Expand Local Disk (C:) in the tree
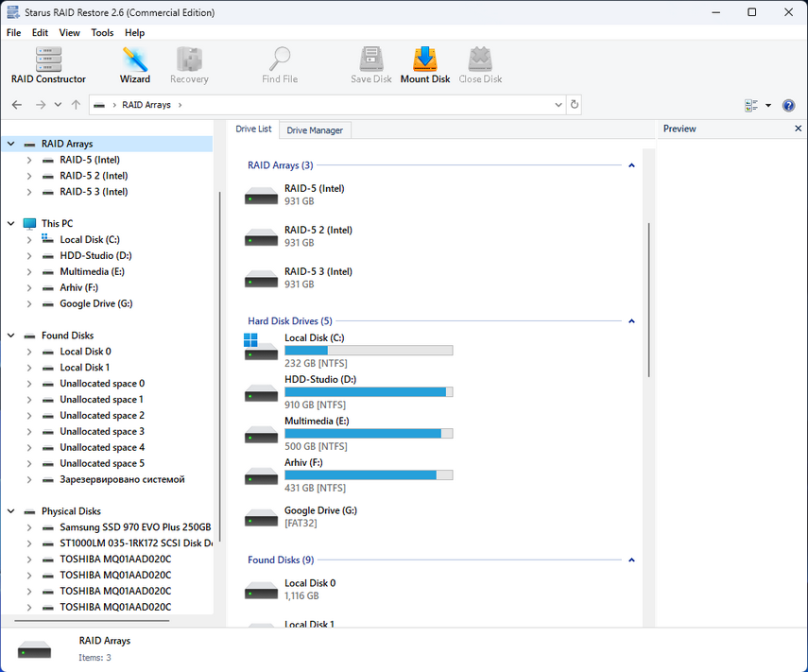808x672 pixels. pos(29,240)
